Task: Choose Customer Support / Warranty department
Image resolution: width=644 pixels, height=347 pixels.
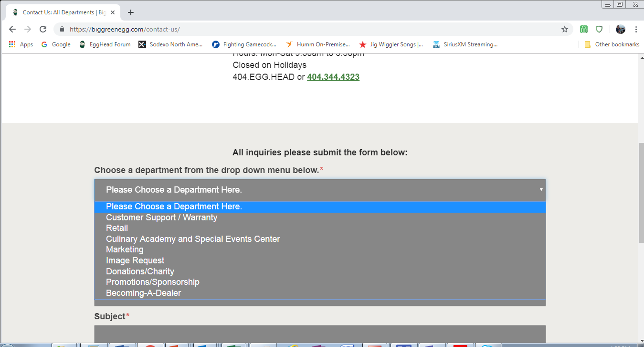Action: [320, 217]
